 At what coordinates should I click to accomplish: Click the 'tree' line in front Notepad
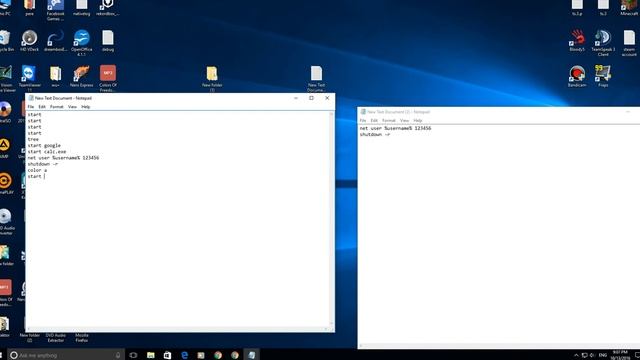pos(33,139)
